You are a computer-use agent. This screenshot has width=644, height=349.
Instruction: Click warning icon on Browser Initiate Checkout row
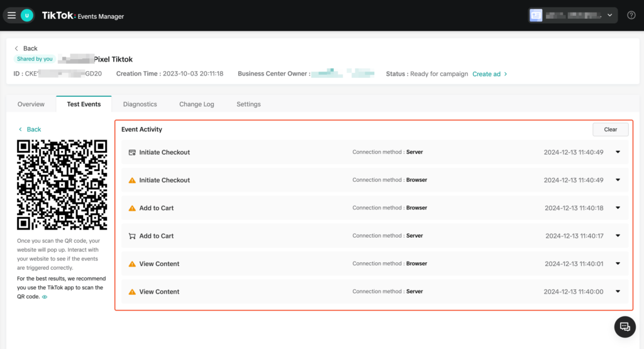pos(132,180)
